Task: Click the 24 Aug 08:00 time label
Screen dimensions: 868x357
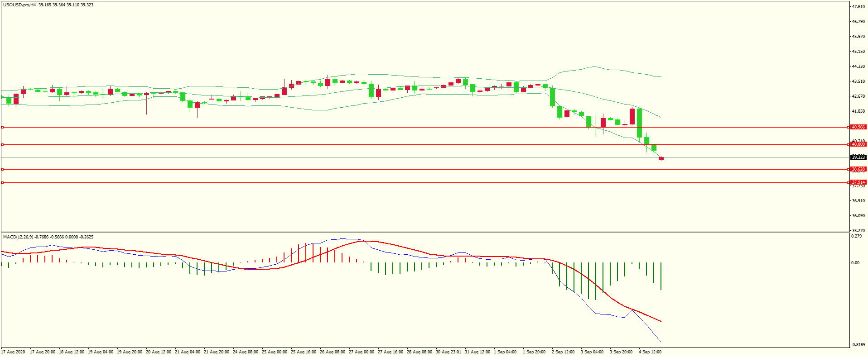Action: 246,352
